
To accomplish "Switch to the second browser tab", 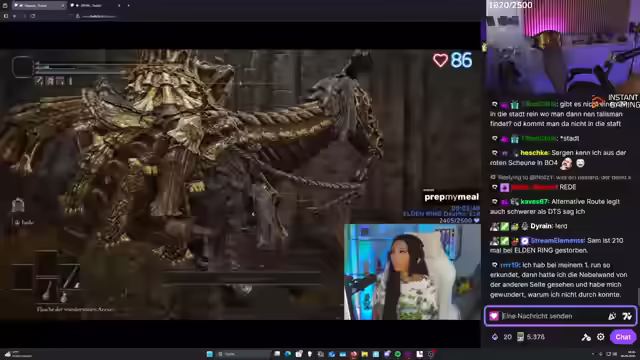I will [94, 5].
